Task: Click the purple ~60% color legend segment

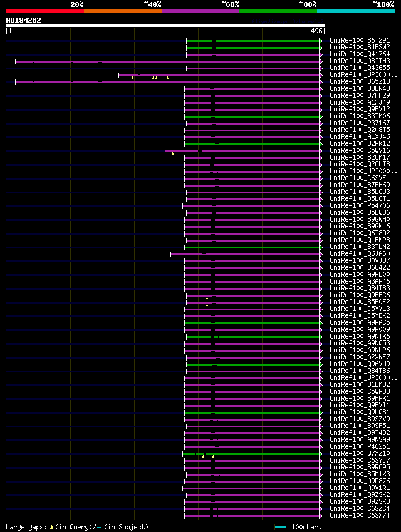Action: pos(200,11)
